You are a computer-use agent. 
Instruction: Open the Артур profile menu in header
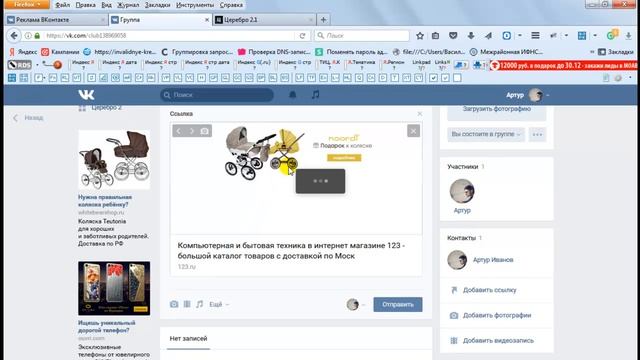527,95
